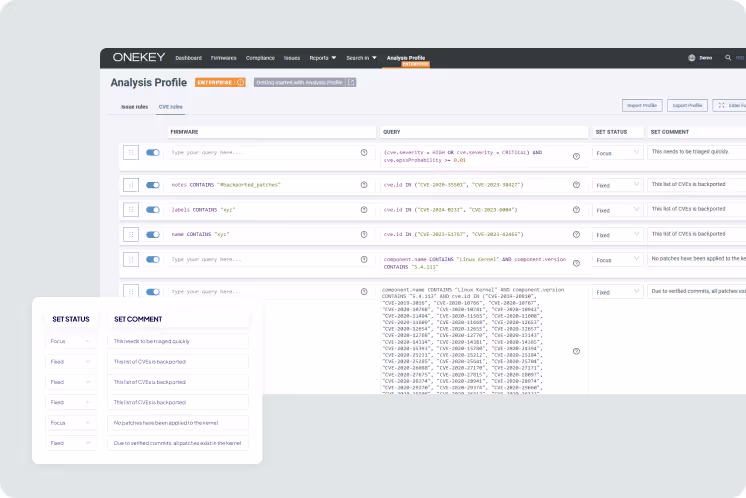
Task: Toggle the labels CONTAINS "xyz" rule
Action: (x=153, y=210)
